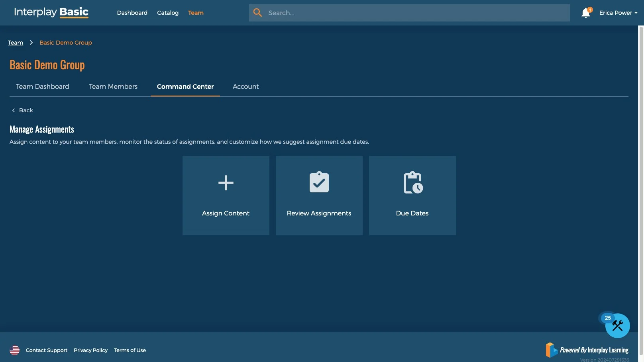This screenshot has width=644, height=362.
Task: Switch to the Team Members tab
Action: click(113, 86)
